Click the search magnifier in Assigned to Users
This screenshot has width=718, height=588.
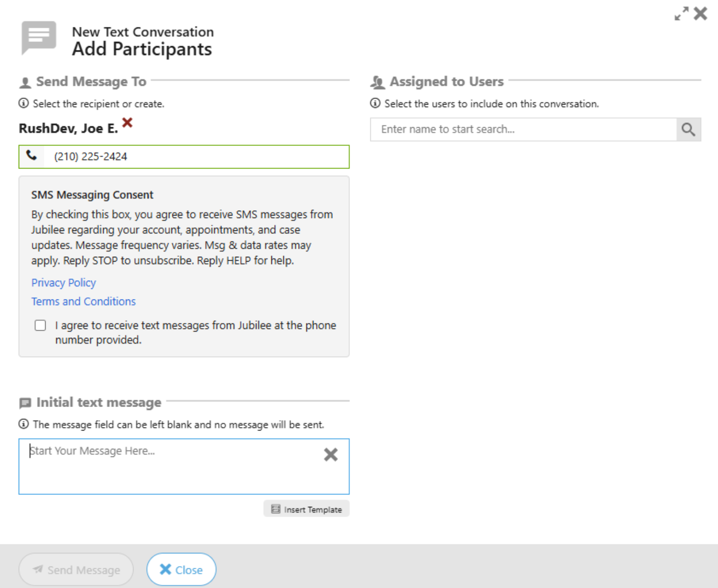click(x=688, y=130)
